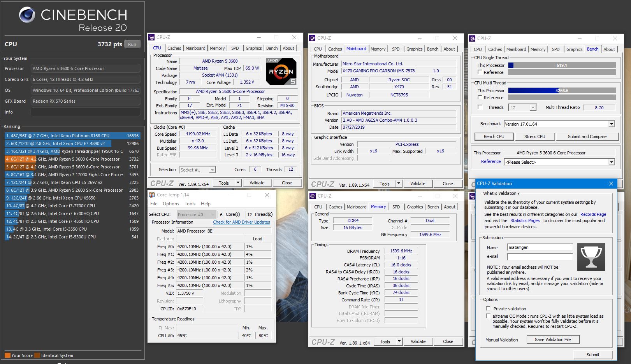Image resolution: width=631 pixels, height=364 pixels.
Task: Select Xeon Platinum 8168 ranking row
Action: point(72,136)
